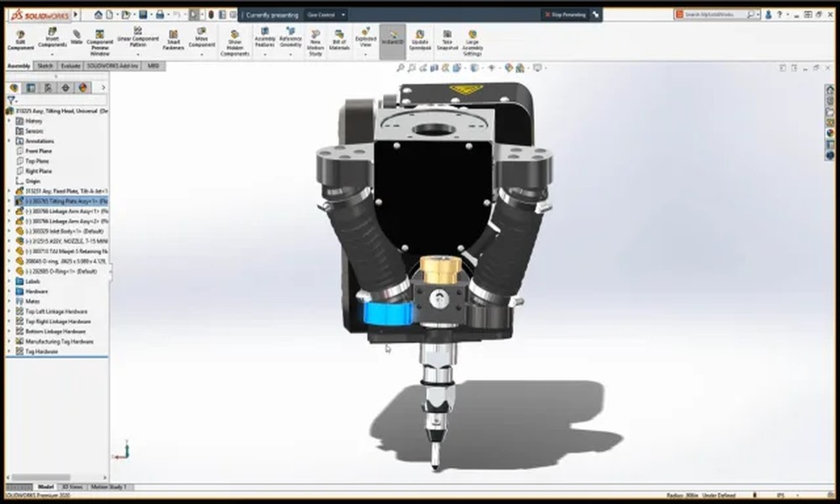Viewport: 840px width, 504px height.
Task: Activate the Move Component tool
Action: 202,38
